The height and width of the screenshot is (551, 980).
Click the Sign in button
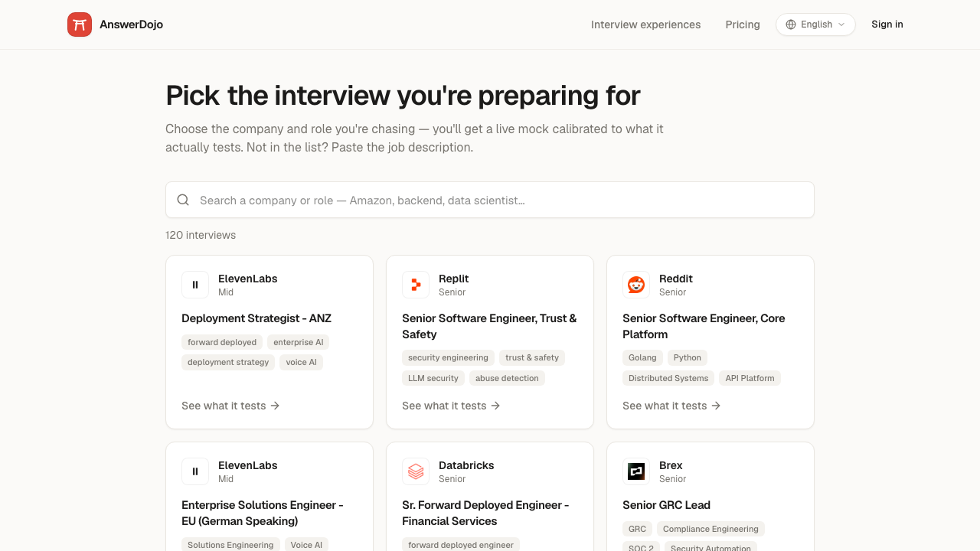[887, 24]
